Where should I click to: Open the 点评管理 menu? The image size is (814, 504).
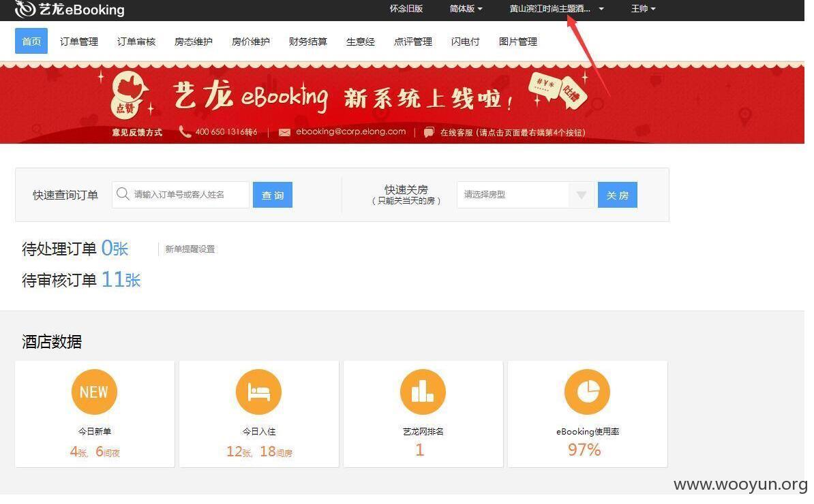412,42
